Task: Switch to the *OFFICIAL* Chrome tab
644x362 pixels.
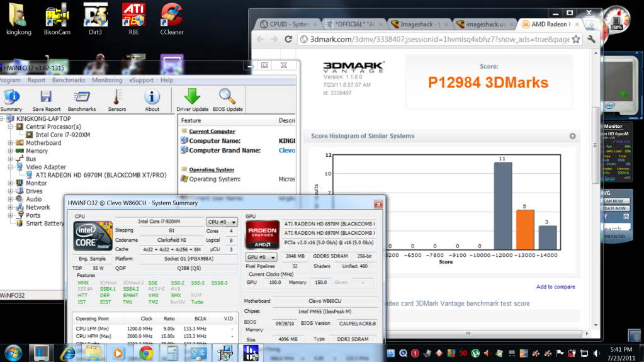Action: coord(354,25)
